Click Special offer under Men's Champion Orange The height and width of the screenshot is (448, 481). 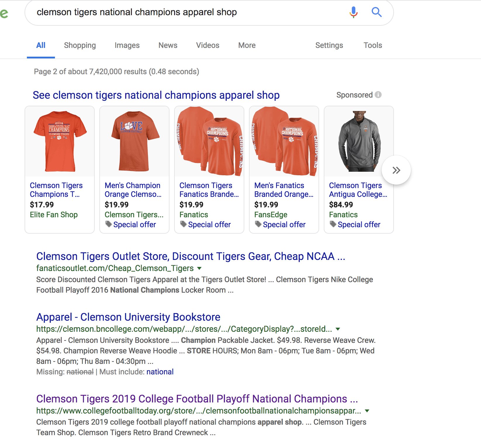tap(135, 225)
